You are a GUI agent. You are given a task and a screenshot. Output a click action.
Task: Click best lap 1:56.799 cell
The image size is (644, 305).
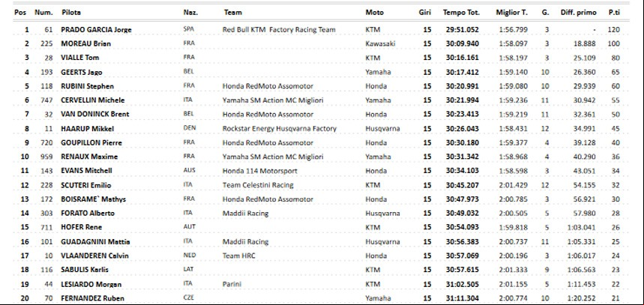coord(514,29)
